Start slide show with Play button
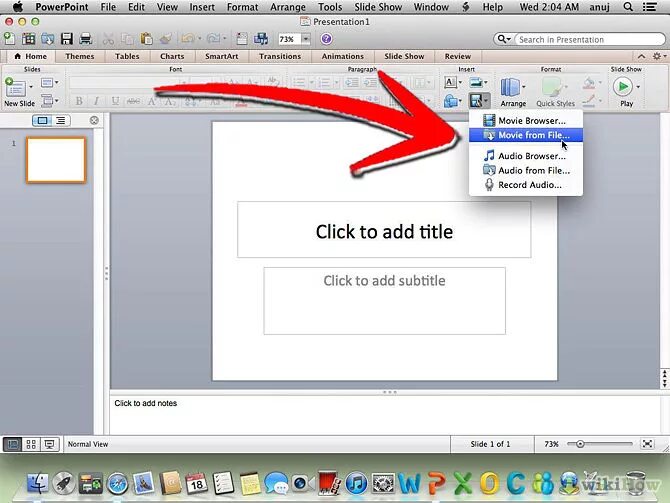The height and width of the screenshot is (503, 670). pyautogui.click(x=623, y=87)
